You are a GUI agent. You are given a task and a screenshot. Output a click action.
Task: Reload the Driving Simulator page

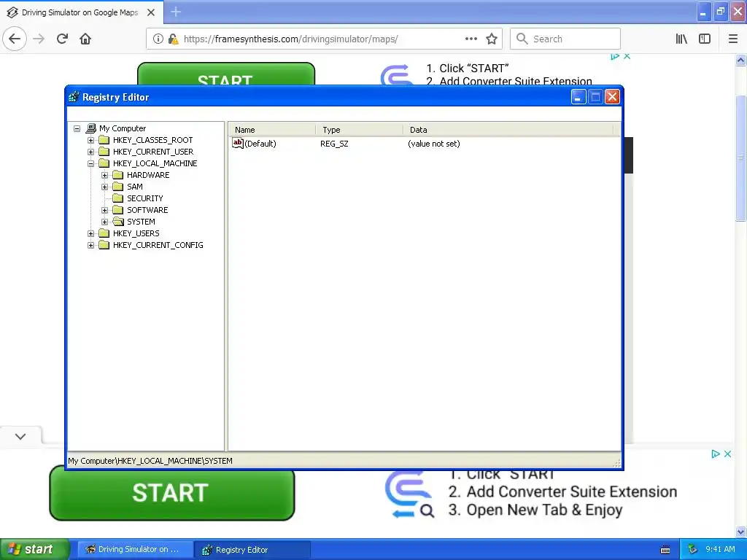62,39
